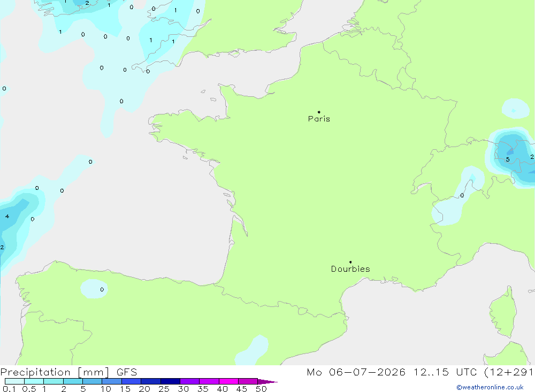
Task: Click the 'Mo 06-07-2026 12..15 UTC' timestamp
Action: [392, 372]
